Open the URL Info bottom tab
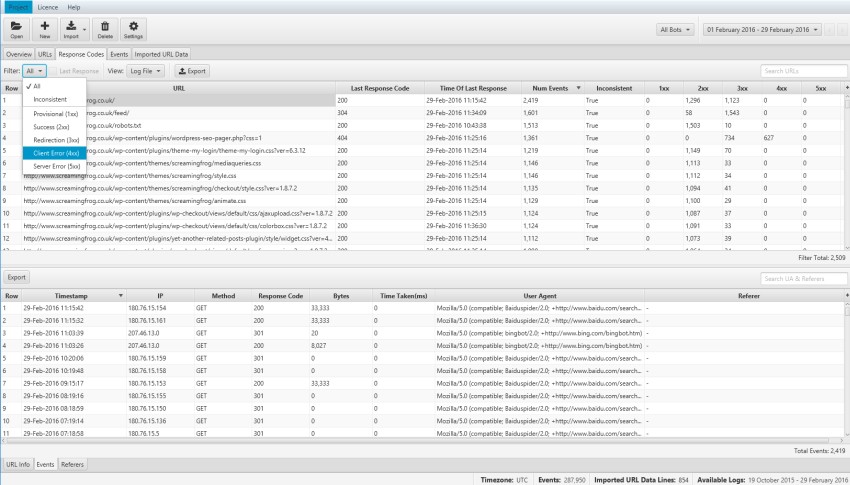The height and width of the screenshot is (485, 850). (18, 464)
